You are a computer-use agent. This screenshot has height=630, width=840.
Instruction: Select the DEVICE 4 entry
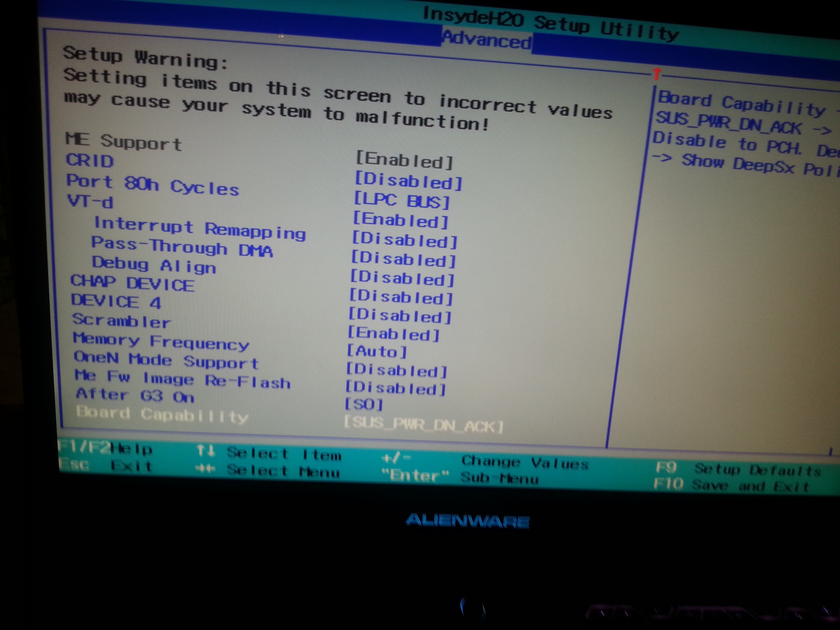pos(116,302)
